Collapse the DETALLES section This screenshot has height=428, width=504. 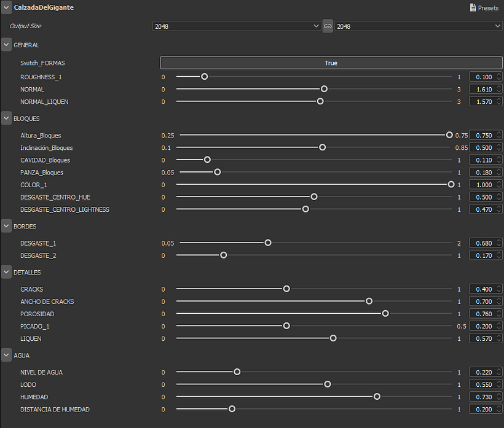coord(6,272)
